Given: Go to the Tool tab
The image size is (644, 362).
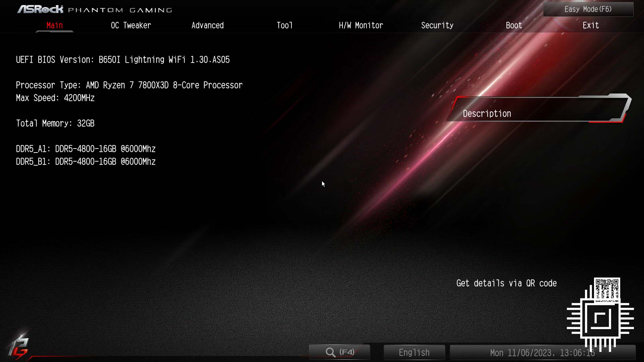Looking at the screenshot, I should coord(284,25).
